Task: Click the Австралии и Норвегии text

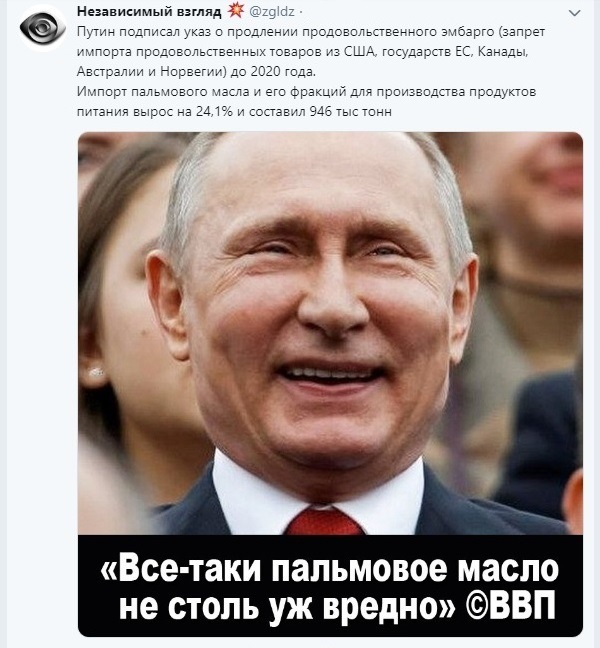Action: (x=152, y=72)
